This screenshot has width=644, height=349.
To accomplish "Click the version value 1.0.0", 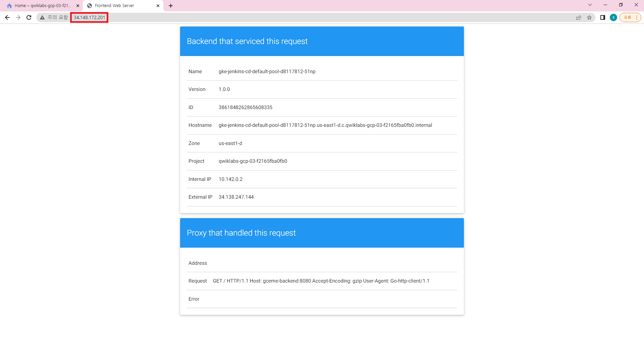I will (224, 89).
